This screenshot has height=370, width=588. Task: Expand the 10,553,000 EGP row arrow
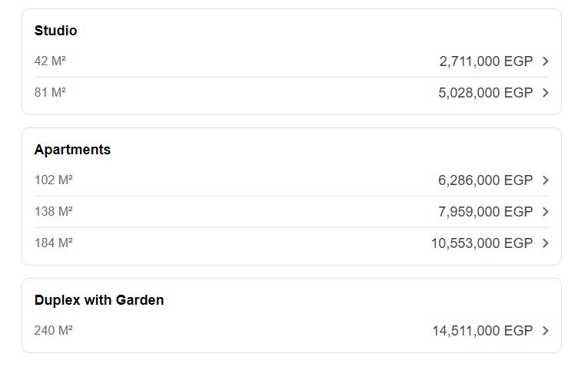(545, 243)
